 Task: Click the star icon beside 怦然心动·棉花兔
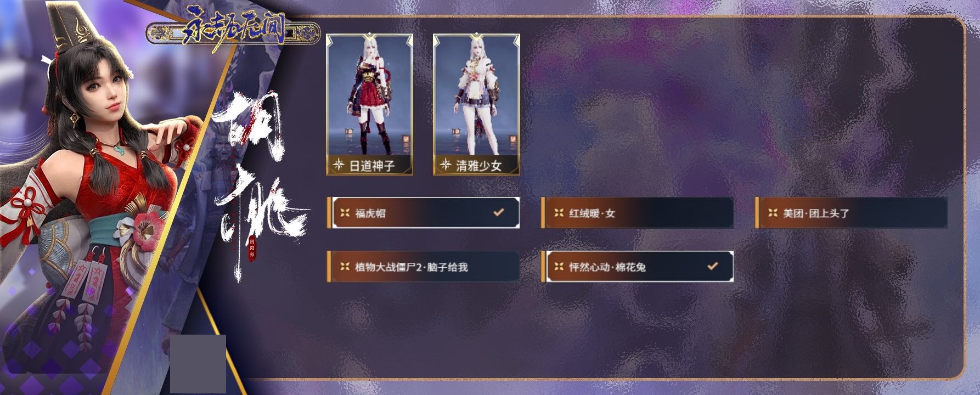pos(559,267)
